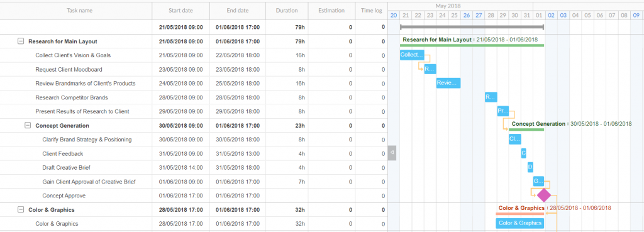The width and height of the screenshot is (644, 232).
Task: Select the blue Color & Graphics task bar
Action: point(519,223)
